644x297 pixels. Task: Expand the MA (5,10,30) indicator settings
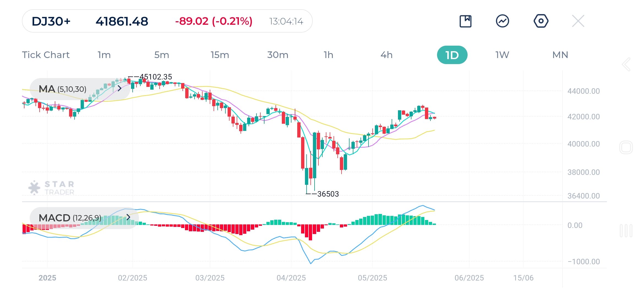120,89
